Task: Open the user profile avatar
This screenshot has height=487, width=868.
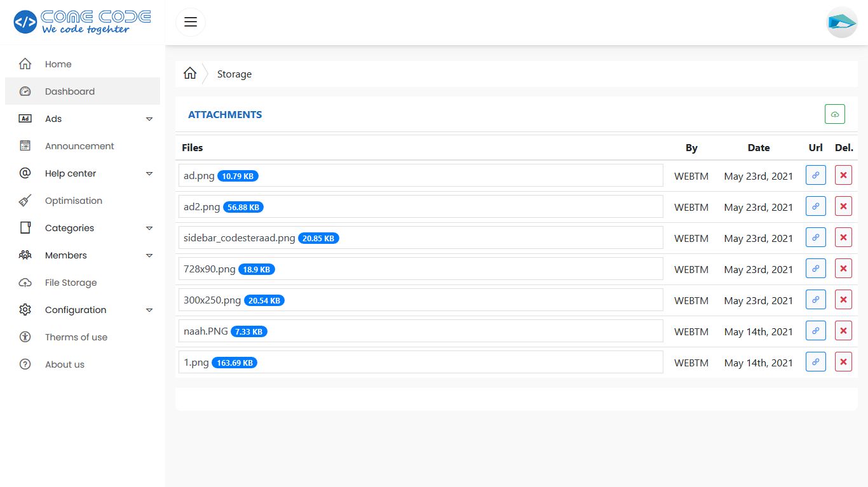Action: [841, 22]
